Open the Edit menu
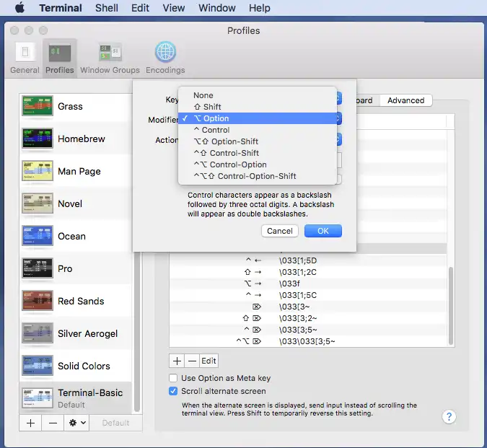This screenshot has width=487, height=448. [x=140, y=8]
